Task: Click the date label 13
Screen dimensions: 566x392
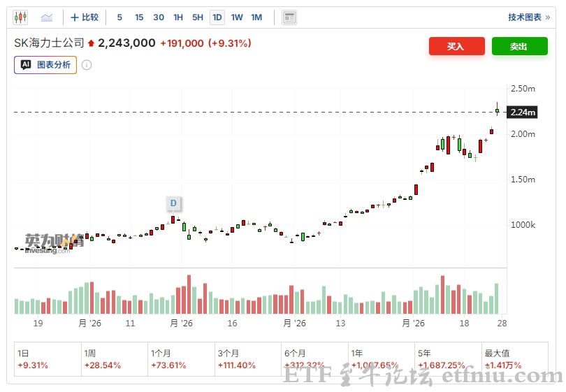Action: click(340, 323)
